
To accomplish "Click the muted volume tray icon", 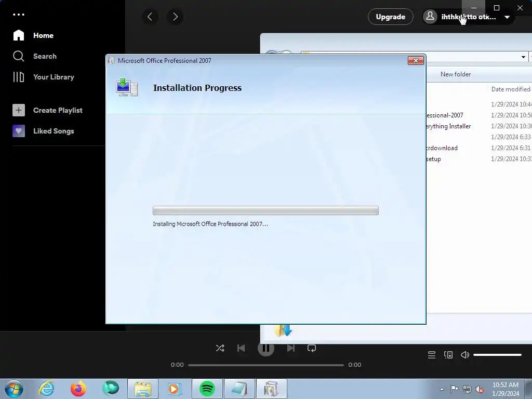I will point(480,389).
